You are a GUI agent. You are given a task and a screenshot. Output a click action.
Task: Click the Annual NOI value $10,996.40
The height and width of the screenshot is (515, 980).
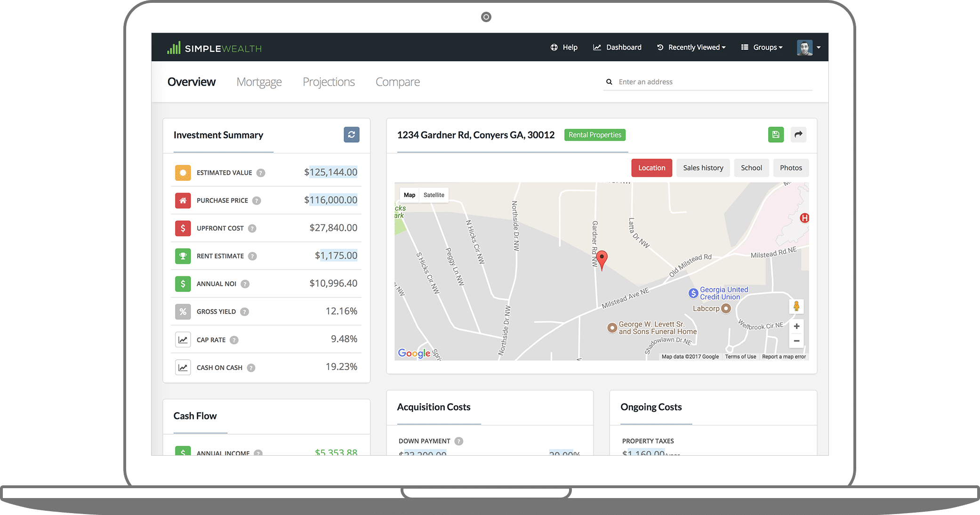pos(333,283)
